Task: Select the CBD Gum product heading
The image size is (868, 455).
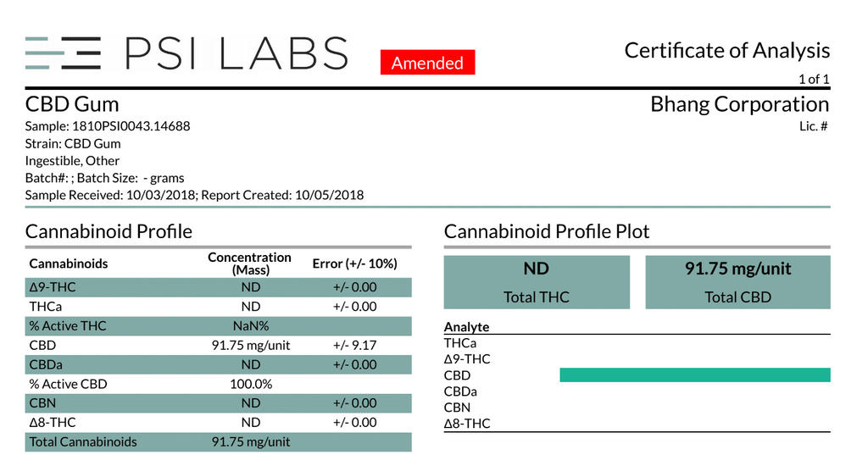Action: coord(72,104)
